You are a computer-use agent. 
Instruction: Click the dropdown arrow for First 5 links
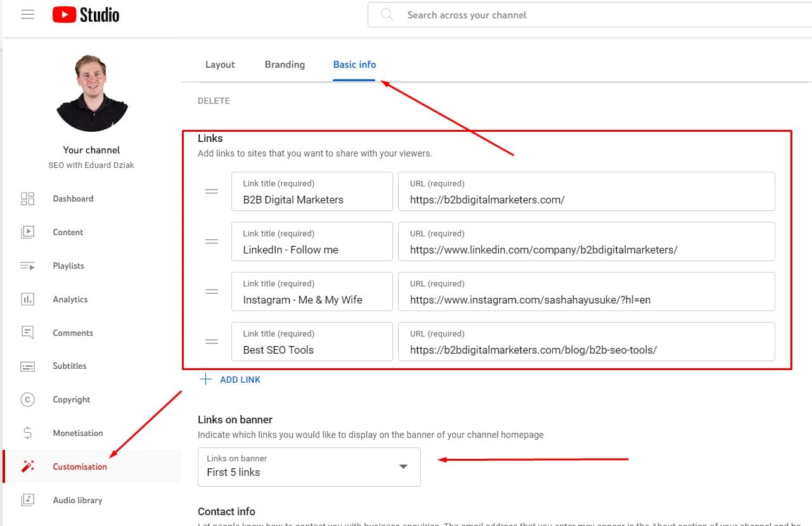click(403, 467)
